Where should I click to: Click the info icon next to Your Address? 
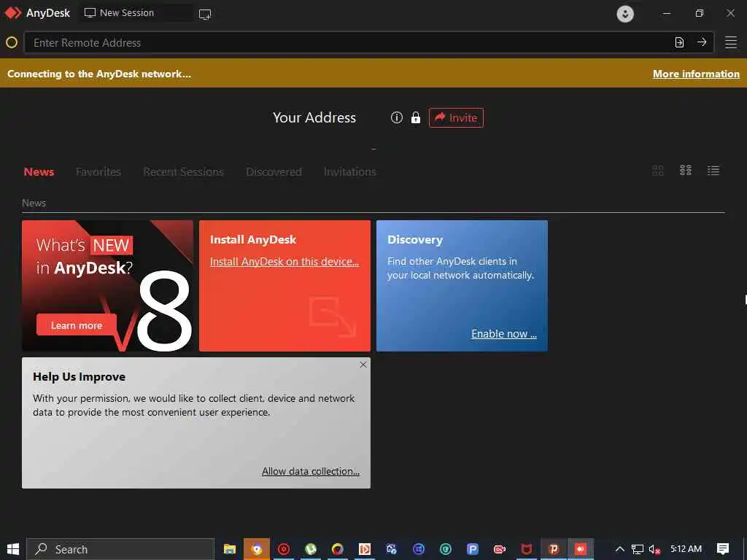[396, 117]
